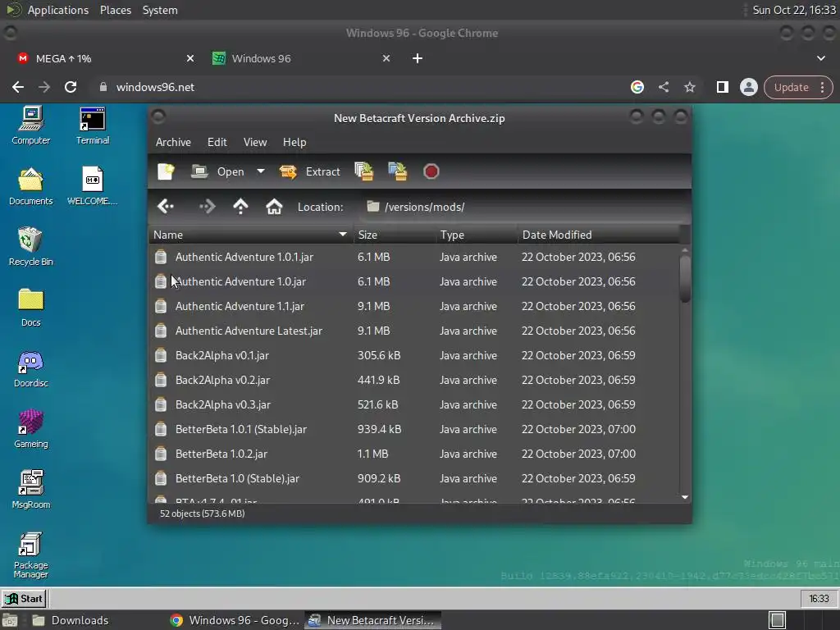Screen dimensions: 840x630
Task: Select Authentic Adventure 1.1.jar file
Action: pos(414,307)
